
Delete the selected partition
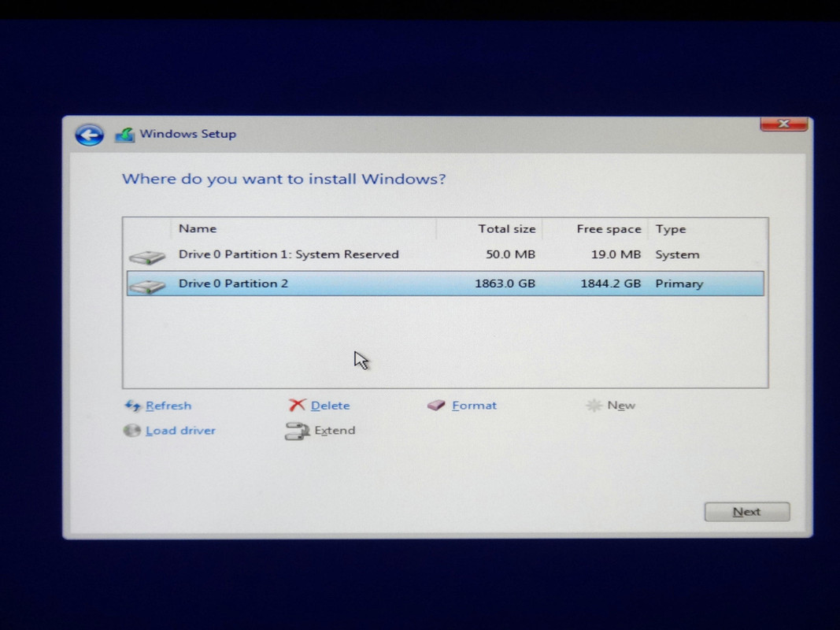[330, 406]
